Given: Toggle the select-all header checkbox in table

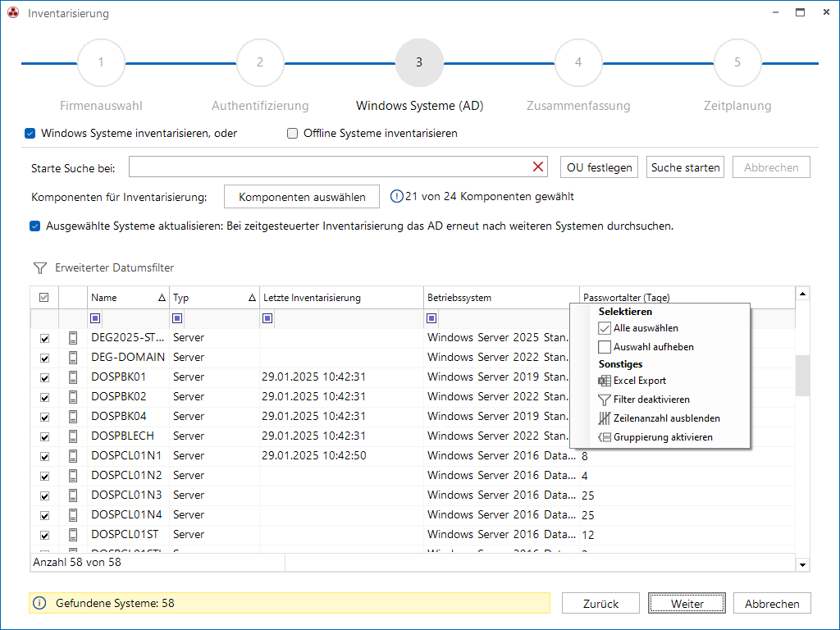Looking at the screenshot, I should click(44, 297).
